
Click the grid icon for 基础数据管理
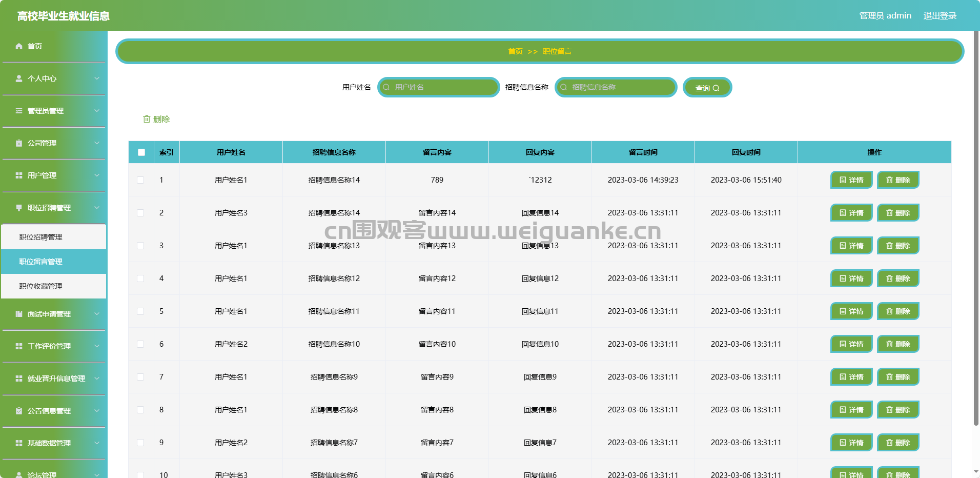[19, 443]
